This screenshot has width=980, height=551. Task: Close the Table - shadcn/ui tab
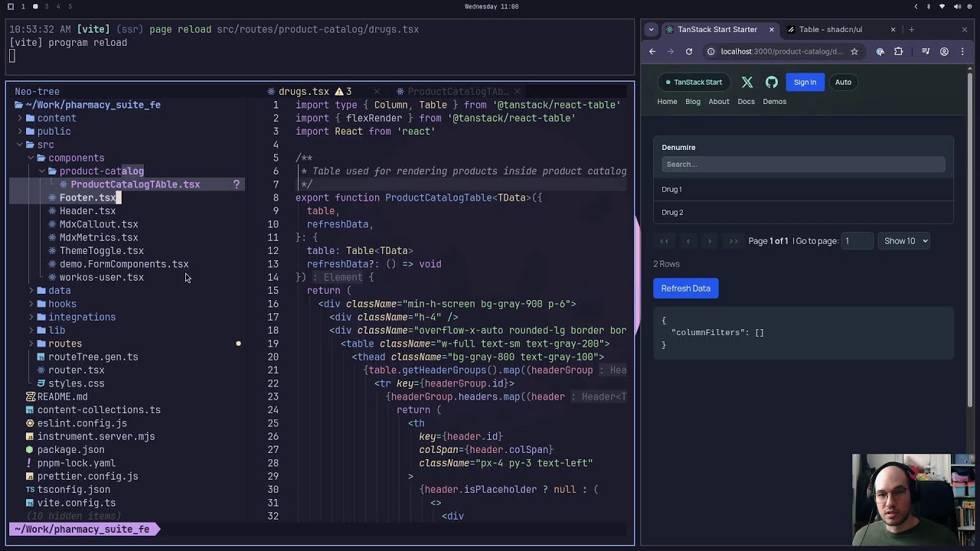click(x=893, y=29)
